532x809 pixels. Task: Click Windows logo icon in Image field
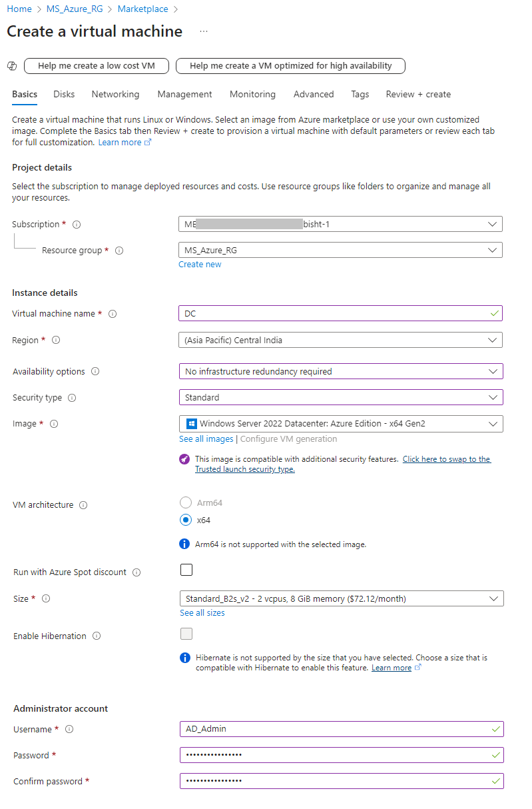tap(191, 423)
